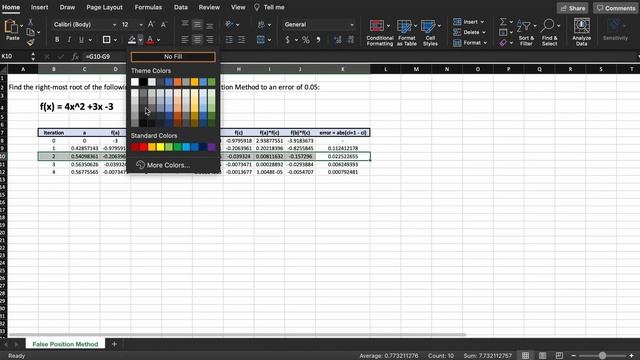Click the Merge & Center icon

coord(261,40)
